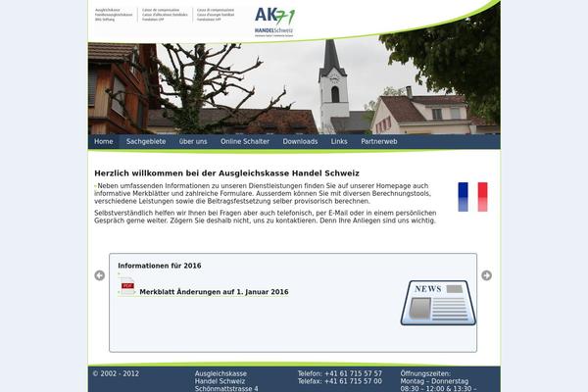The width and height of the screenshot is (588, 392).
Task: Open the Sachgebiete menu
Action: coord(146,141)
